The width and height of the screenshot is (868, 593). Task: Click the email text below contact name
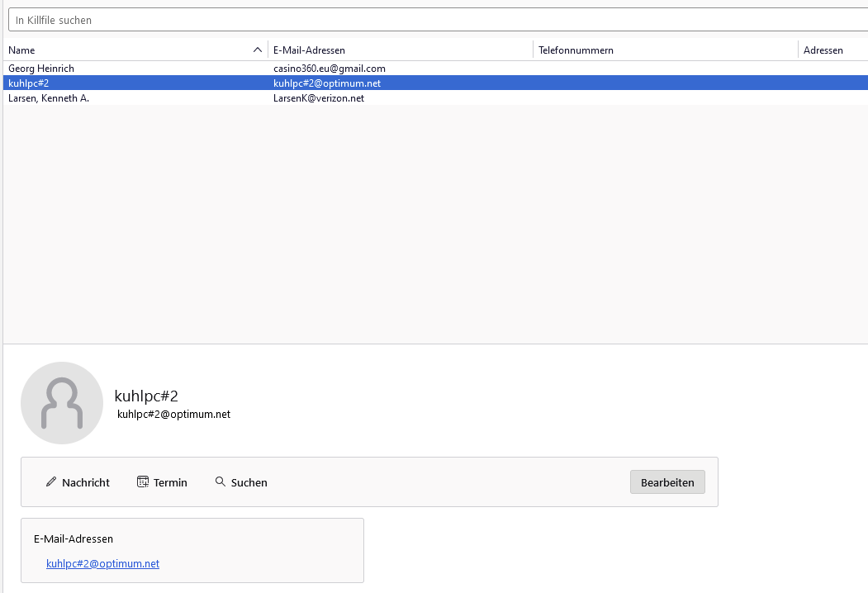(173, 414)
